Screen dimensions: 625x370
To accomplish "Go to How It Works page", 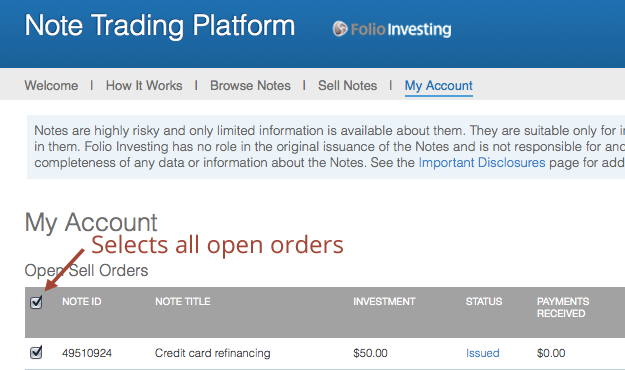I will pos(144,85).
